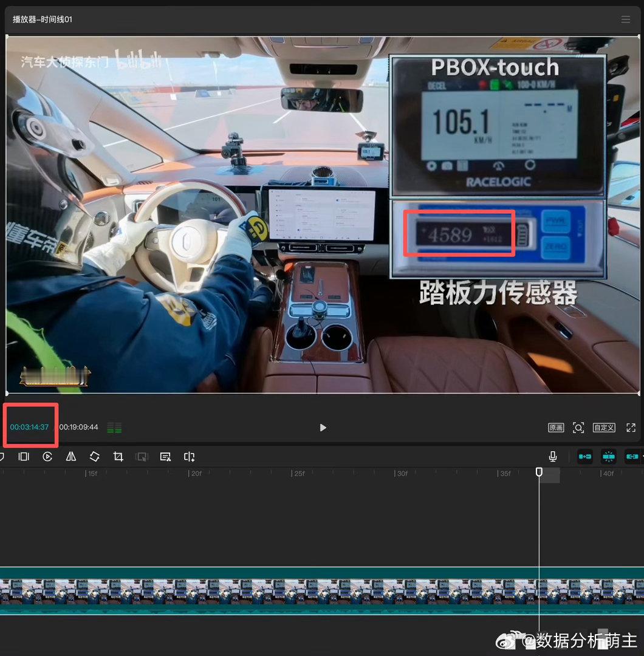Click the playhead handle on the ruler
The image size is (644, 656).
click(x=539, y=472)
